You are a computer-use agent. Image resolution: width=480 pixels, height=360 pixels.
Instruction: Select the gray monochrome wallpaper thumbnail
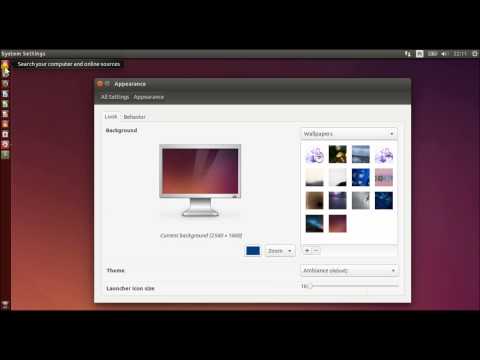click(361, 200)
